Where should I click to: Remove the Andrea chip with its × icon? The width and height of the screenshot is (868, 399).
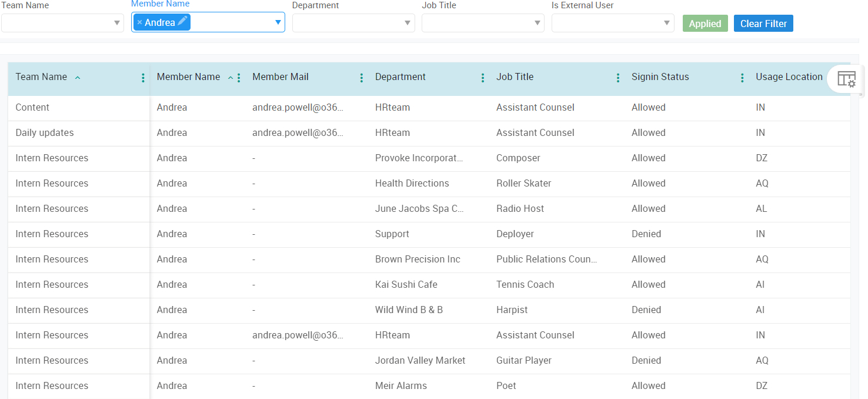point(141,22)
